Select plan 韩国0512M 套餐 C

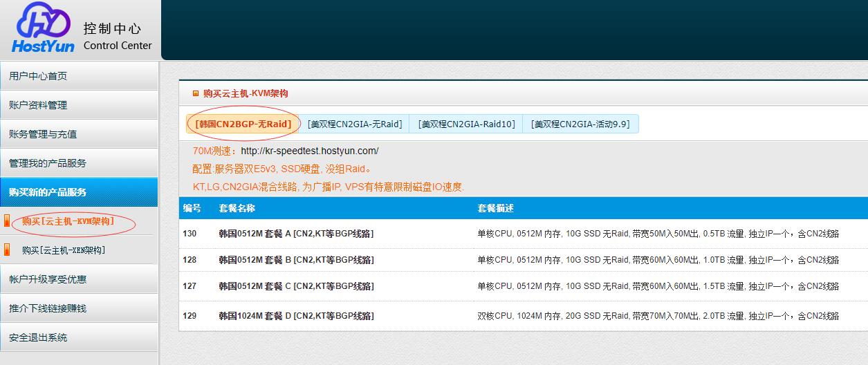click(296, 286)
